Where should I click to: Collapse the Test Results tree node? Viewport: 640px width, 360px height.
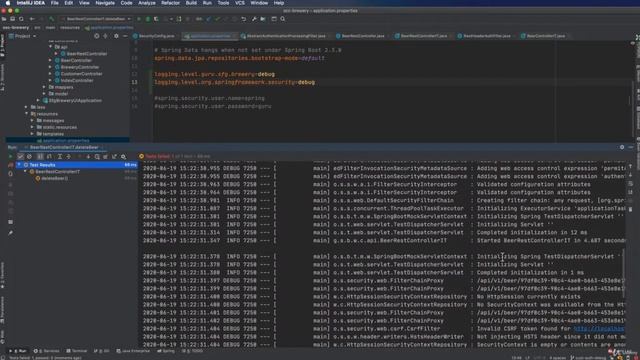(x=19, y=165)
